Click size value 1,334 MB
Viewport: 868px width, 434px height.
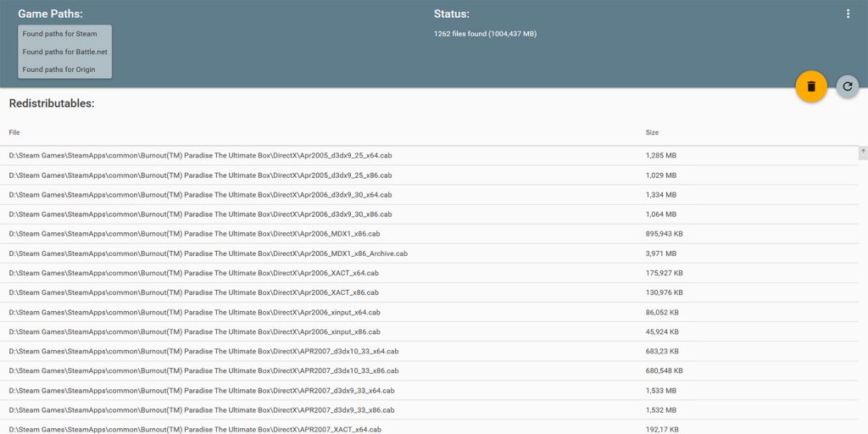pos(661,195)
